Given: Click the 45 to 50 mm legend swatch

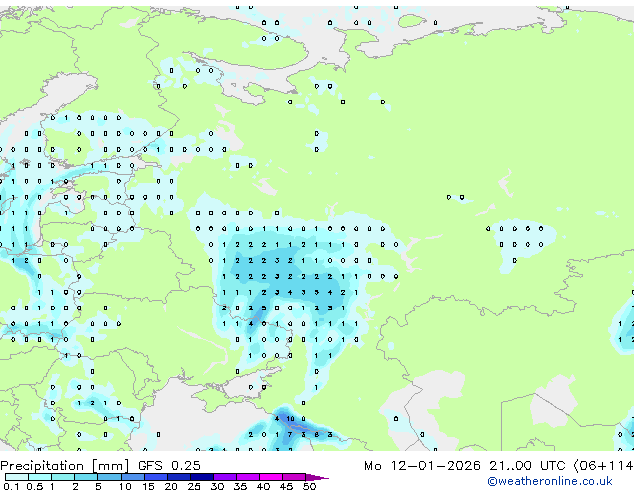Looking at the screenshot, I should [x=294, y=477].
